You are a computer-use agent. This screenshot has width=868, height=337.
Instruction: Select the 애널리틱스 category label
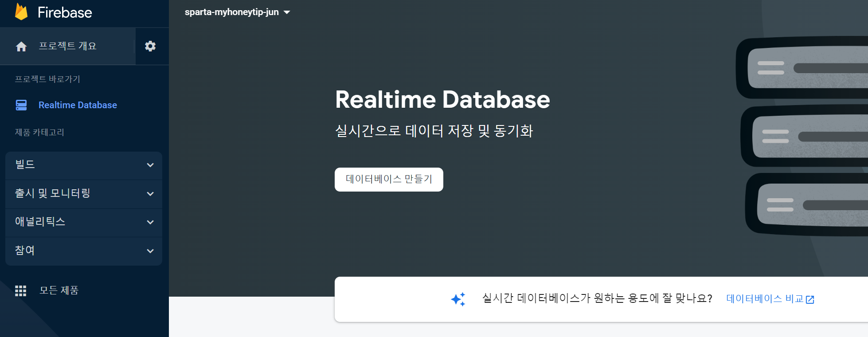[x=40, y=222]
